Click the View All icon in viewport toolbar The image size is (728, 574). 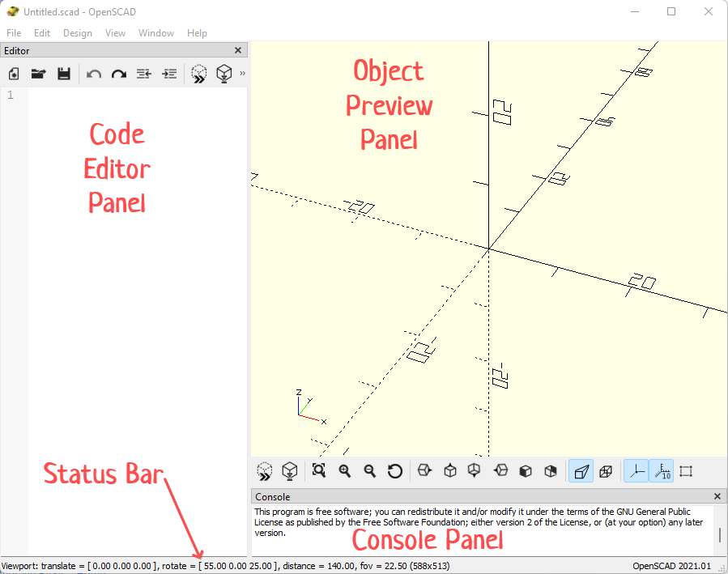click(x=319, y=470)
